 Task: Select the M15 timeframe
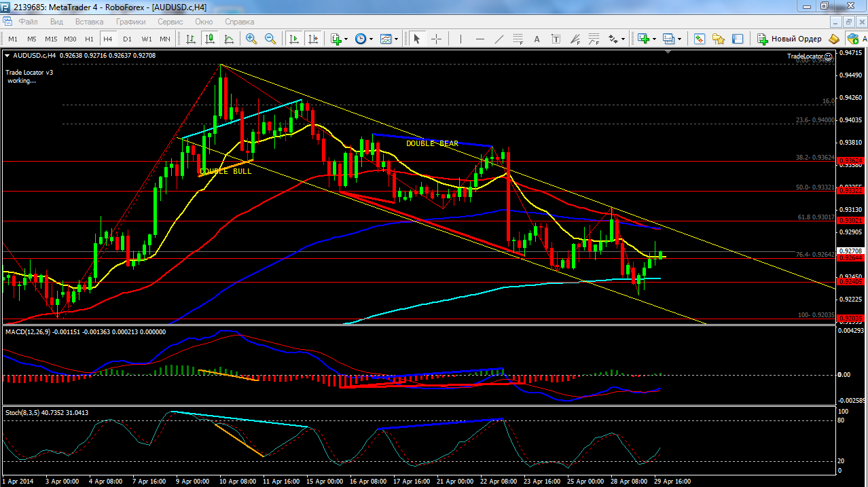(51, 39)
